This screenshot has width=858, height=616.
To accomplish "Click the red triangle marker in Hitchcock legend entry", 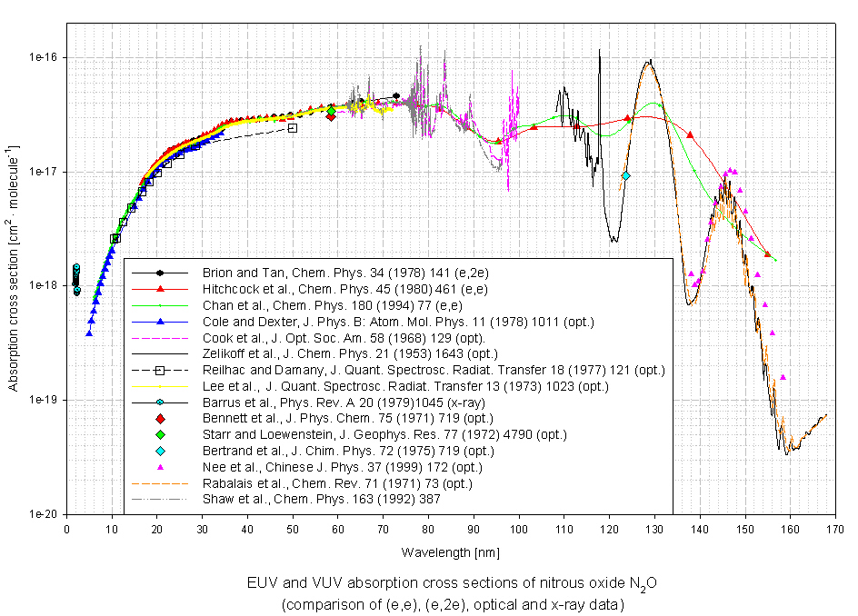I will [160, 289].
